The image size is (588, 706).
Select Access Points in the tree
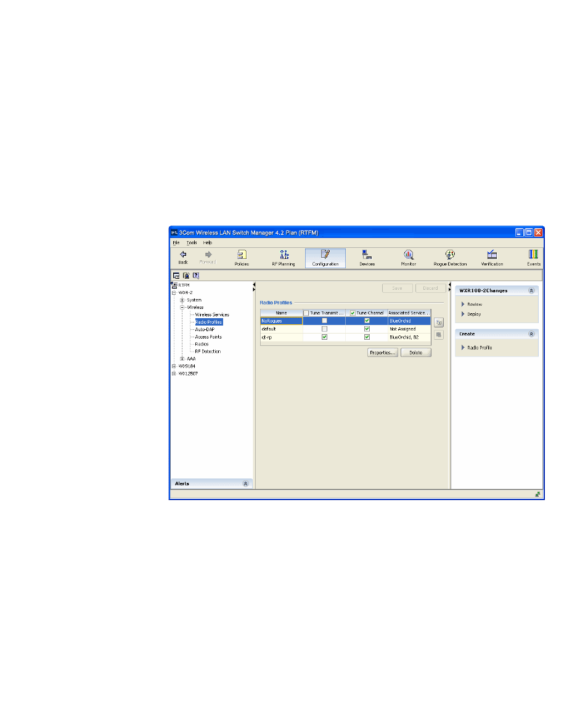pyautogui.click(x=208, y=337)
